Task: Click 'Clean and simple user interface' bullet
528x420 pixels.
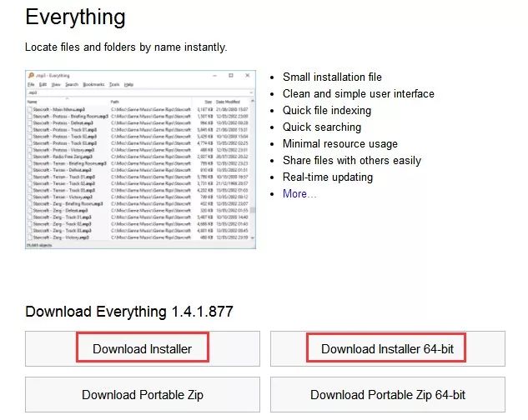Action: click(x=359, y=93)
